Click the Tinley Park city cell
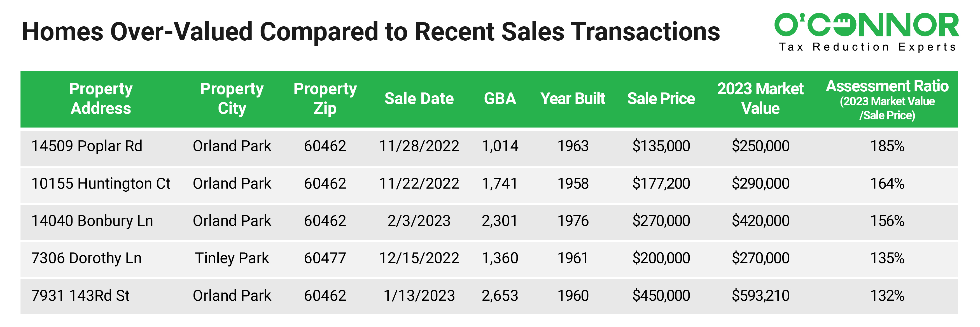980x327 pixels. [232, 258]
